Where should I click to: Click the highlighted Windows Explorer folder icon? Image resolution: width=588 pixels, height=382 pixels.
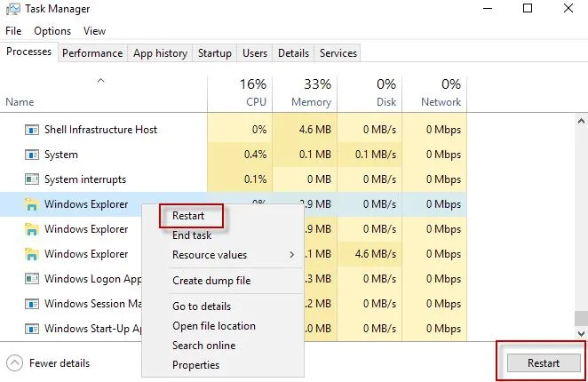31,204
